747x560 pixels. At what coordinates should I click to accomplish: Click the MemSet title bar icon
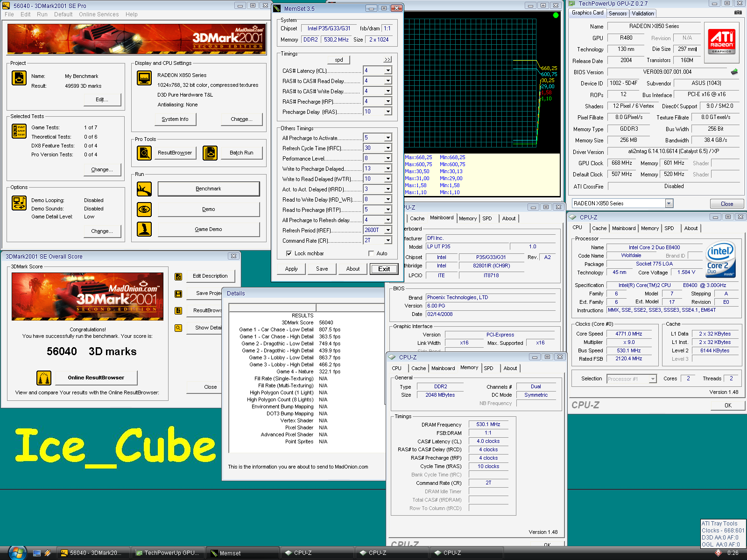pos(277,8)
